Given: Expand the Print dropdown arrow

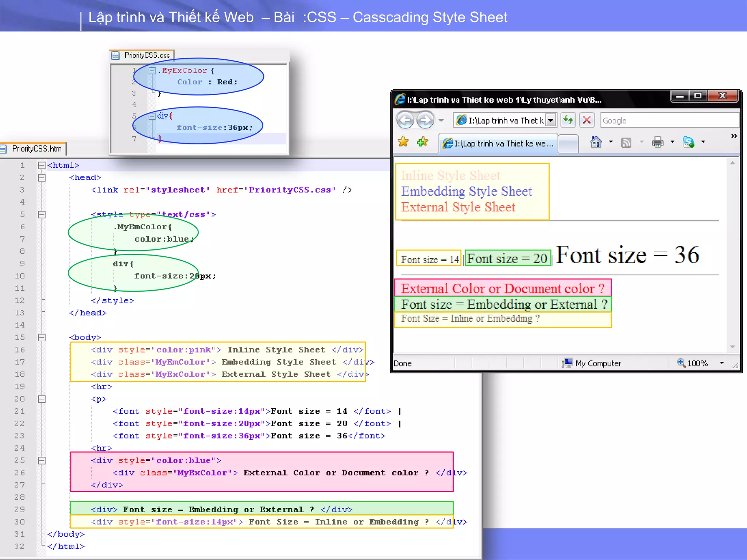Looking at the screenshot, I should (672, 142).
